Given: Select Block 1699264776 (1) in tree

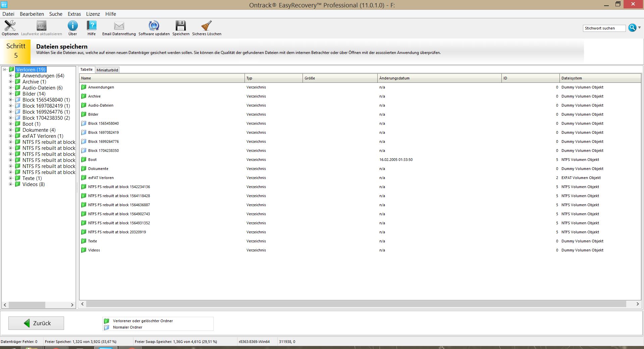Looking at the screenshot, I should tap(46, 112).
